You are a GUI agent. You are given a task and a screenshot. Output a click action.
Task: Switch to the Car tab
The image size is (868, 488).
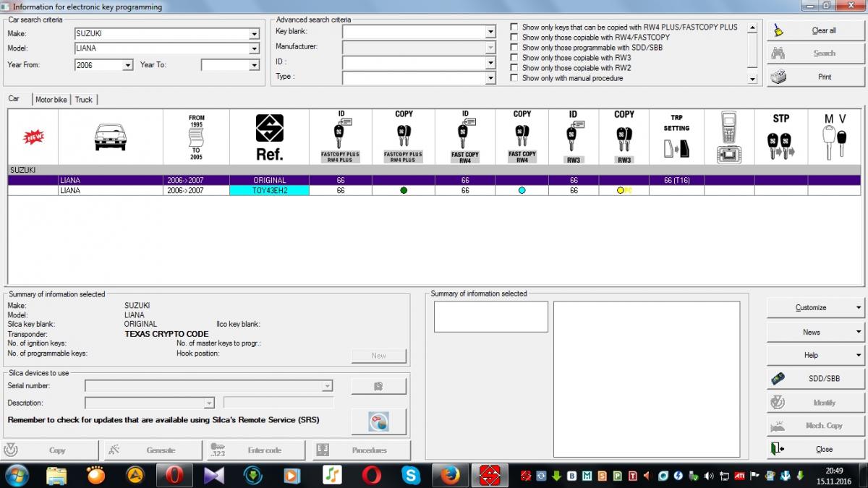[14, 99]
